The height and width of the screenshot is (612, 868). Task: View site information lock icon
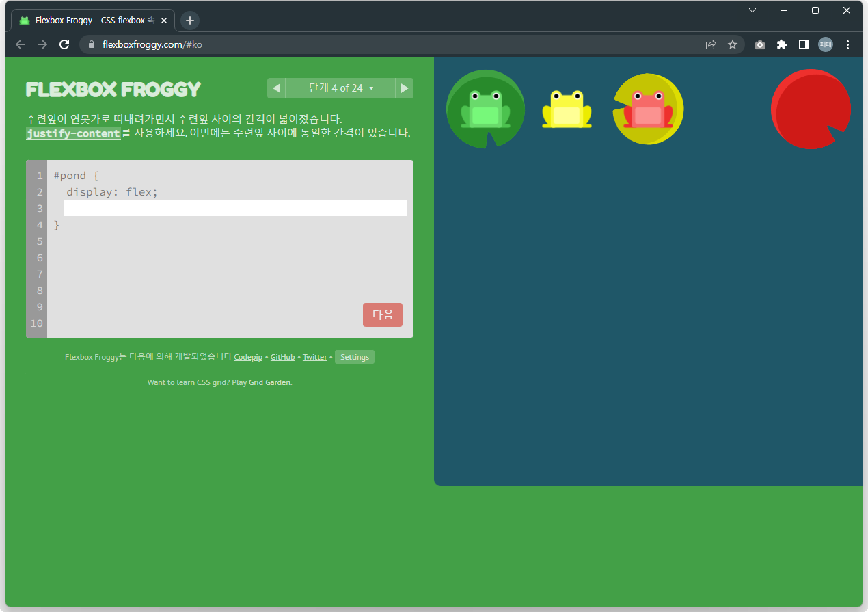click(x=92, y=44)
